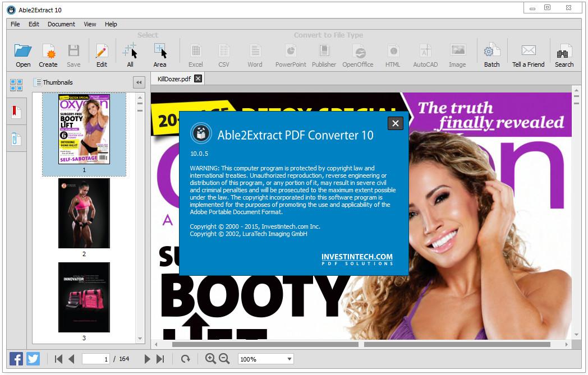Zoom in with magnifier plus
Image resolution: width=588 pixels, height=375 pixels.
pyautogui.click(x=210, y=359)
